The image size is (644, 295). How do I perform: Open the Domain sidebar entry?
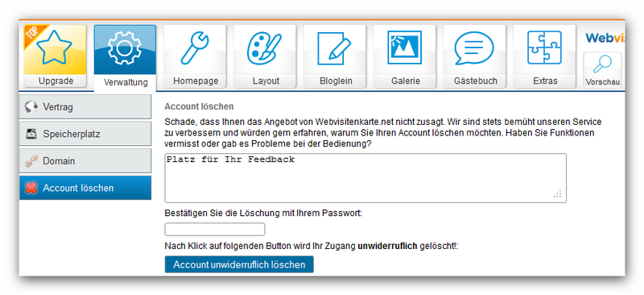[x=85, y=161]
